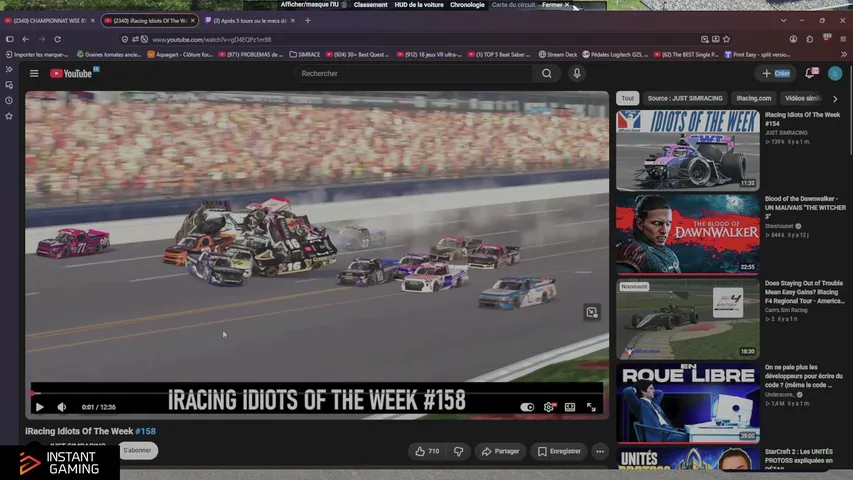Image resolution: width=853 pixels, height=480 pixels.
Task: Open the En Roue Libre video thumbnail
Action: 688,403
